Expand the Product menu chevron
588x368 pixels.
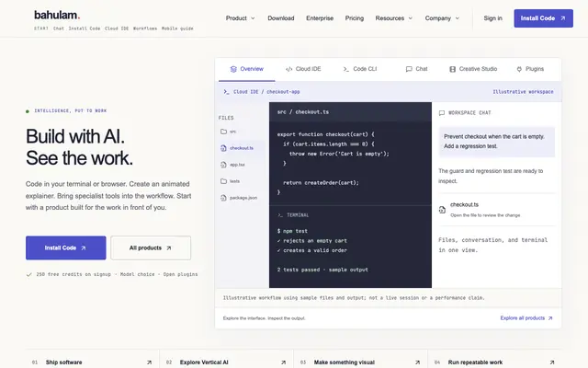coord(253,18)
